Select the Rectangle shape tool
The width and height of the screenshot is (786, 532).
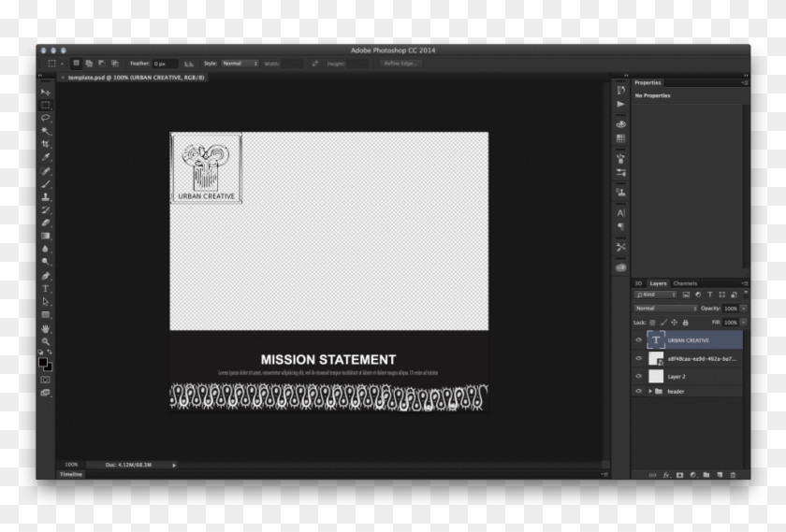pyautogui.click(x=46, y=315)
